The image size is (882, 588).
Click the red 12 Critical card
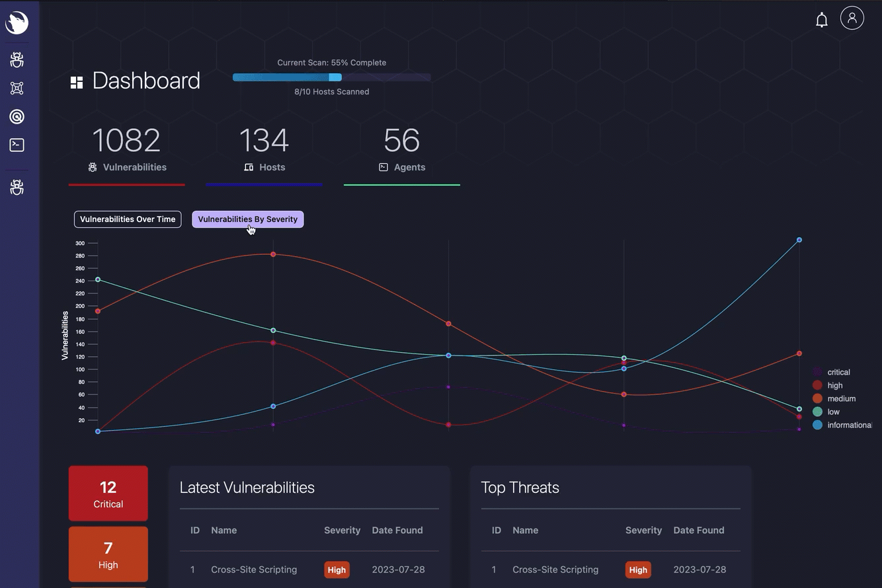point(108,494)
